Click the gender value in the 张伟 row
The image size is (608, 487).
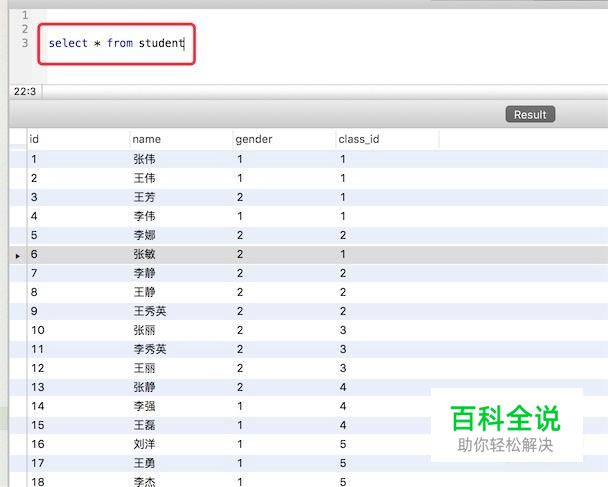(240, 159)
